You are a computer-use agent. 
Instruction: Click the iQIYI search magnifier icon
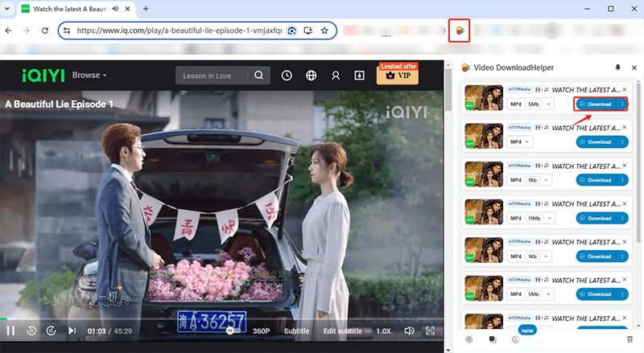pos(258,75)
